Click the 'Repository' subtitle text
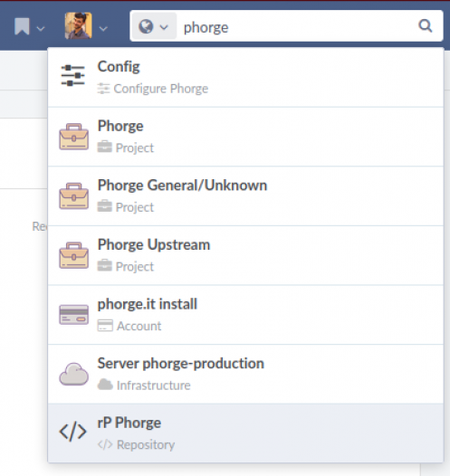Screen dimensions: 450x476 click(x=146, y=444)
